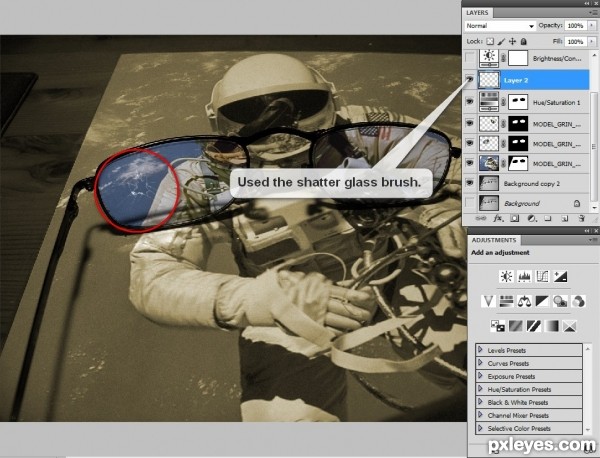This screenshot has width=600, height=458.
Task: Show the Brightness/Contrast layer
Action: (x=470, y=58)
